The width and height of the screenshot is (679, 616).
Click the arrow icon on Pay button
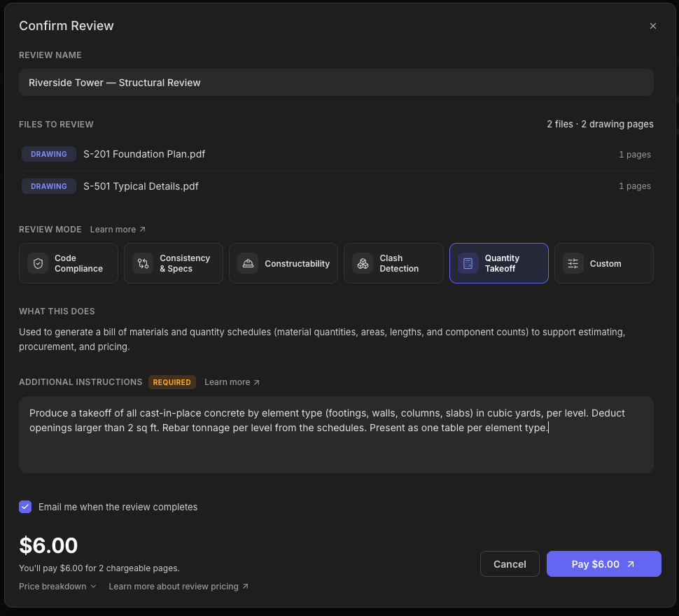(x=631, y=564)
